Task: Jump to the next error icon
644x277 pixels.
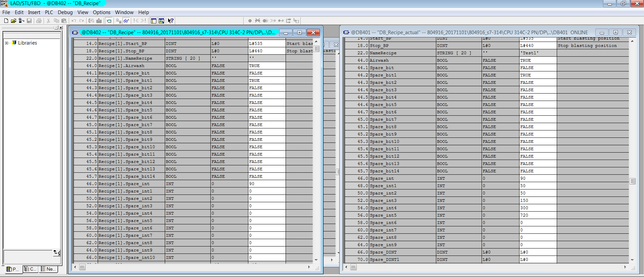Action: tap(144, 21)
